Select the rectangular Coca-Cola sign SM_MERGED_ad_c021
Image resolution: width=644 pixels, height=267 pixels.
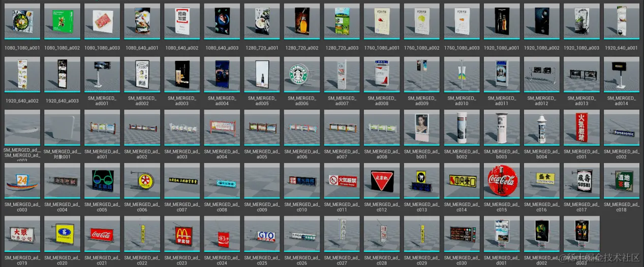[102, 234]
